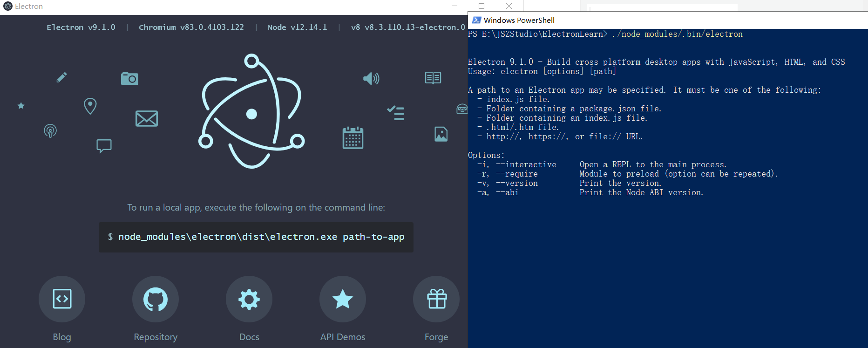Click 'Electron 9.1.0 - Build cross platform' line
The height and width of the screenshot is (348, 868).
(x=656, y=62)
